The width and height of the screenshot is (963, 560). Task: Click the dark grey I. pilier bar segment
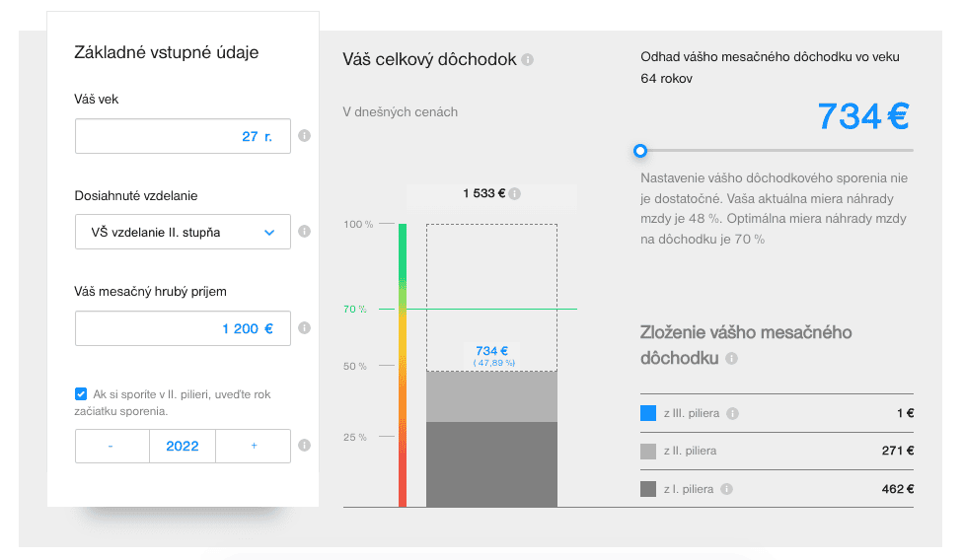491,464
